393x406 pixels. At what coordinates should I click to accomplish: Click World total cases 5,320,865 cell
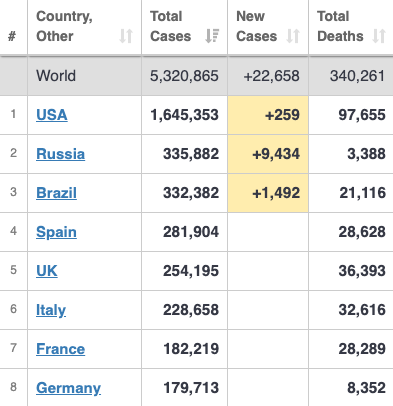coord(184,76)
